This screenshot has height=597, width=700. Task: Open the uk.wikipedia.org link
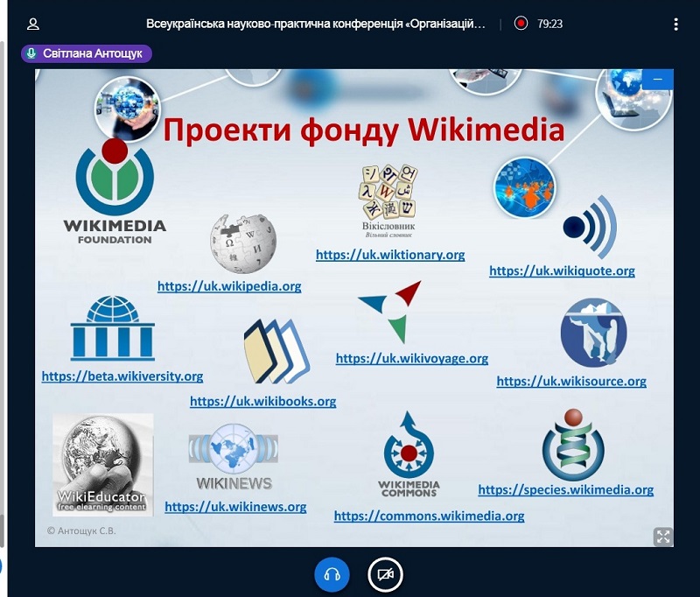pyautogui.click(x=229, y=286)
